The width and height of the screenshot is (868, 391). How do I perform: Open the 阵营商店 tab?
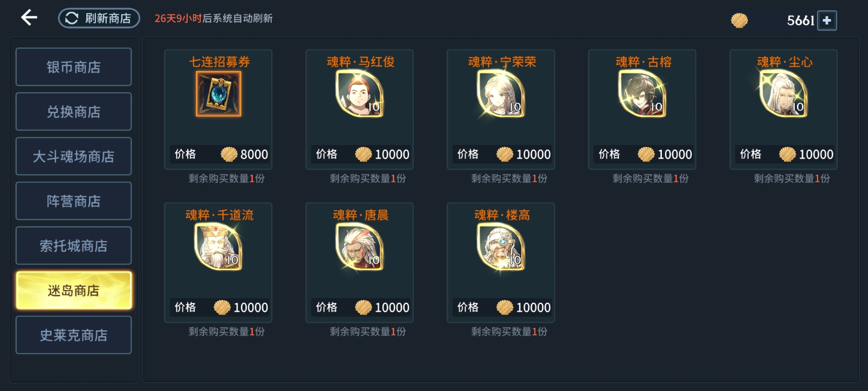pos(74,201)
